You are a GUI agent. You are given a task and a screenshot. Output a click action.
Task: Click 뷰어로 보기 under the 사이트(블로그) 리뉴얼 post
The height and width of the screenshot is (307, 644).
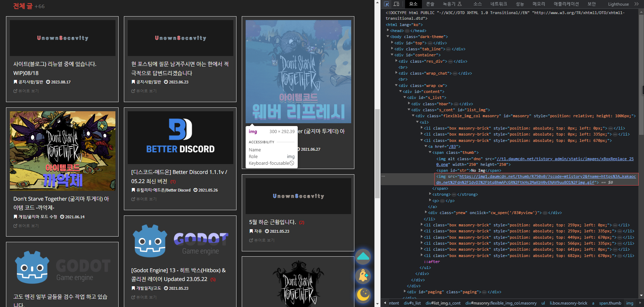(26, 91)
